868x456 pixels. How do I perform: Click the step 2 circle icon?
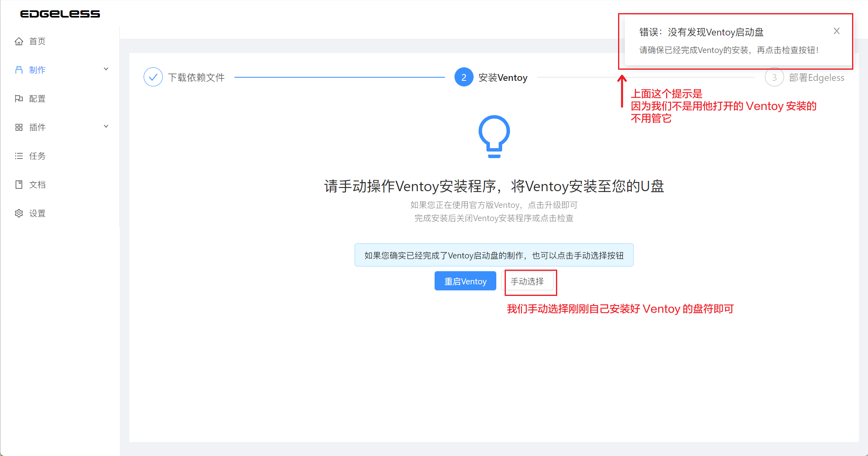pos(464,77)
